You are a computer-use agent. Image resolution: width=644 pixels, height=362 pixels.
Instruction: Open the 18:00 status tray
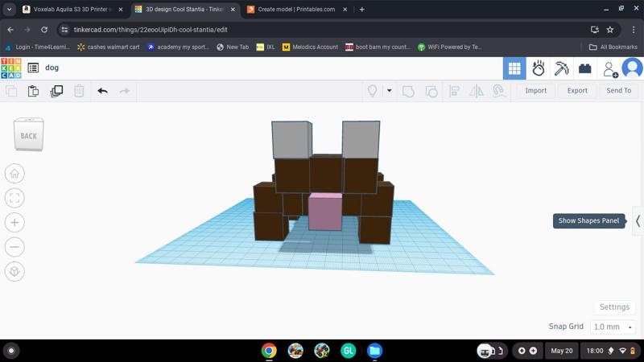(x=612, y=351)
